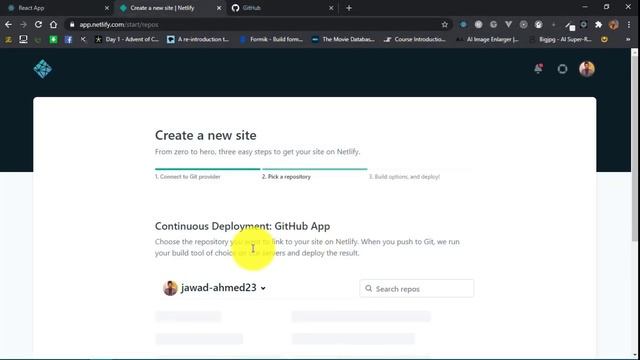
Task: Click the X bookmark icon in bookmarks bar
Action: click(x=83, y=40)
